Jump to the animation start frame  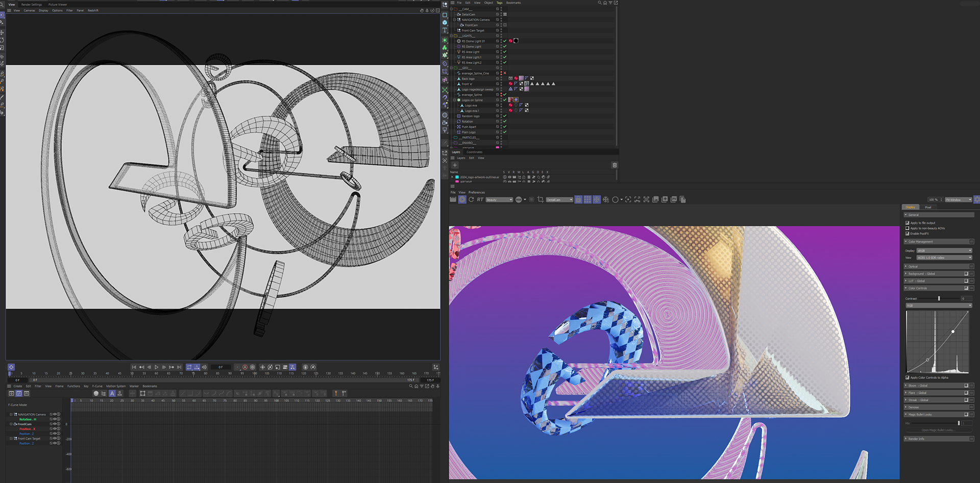134,367
